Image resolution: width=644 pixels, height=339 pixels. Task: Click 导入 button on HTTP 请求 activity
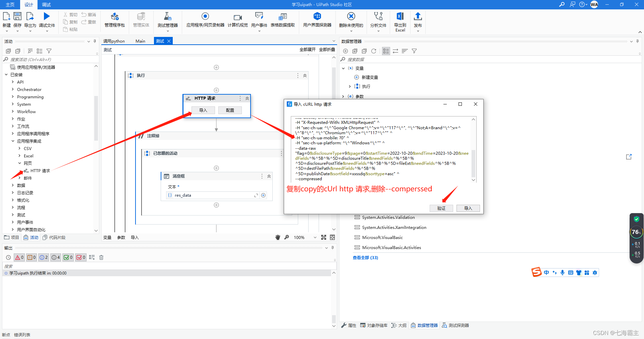pos(203,110)
